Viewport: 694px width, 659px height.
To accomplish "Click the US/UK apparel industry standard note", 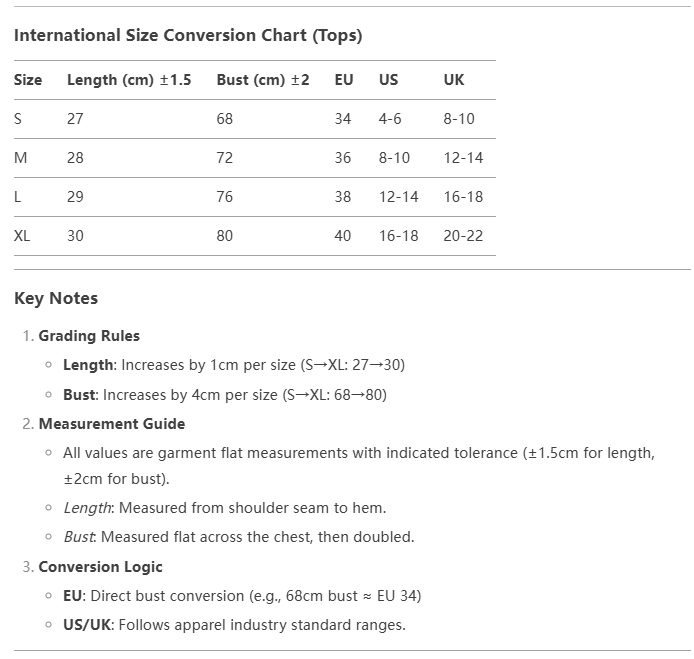I will tap(234, 625).
